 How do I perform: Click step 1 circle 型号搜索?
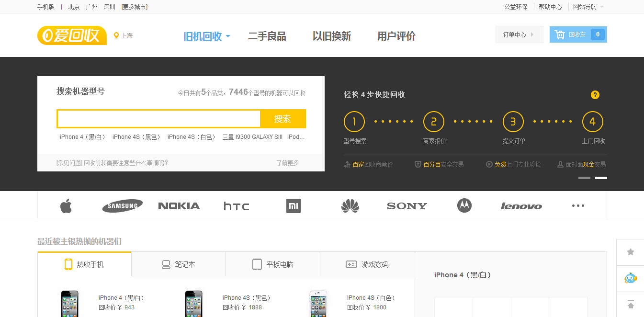click(x=354, y=122)
